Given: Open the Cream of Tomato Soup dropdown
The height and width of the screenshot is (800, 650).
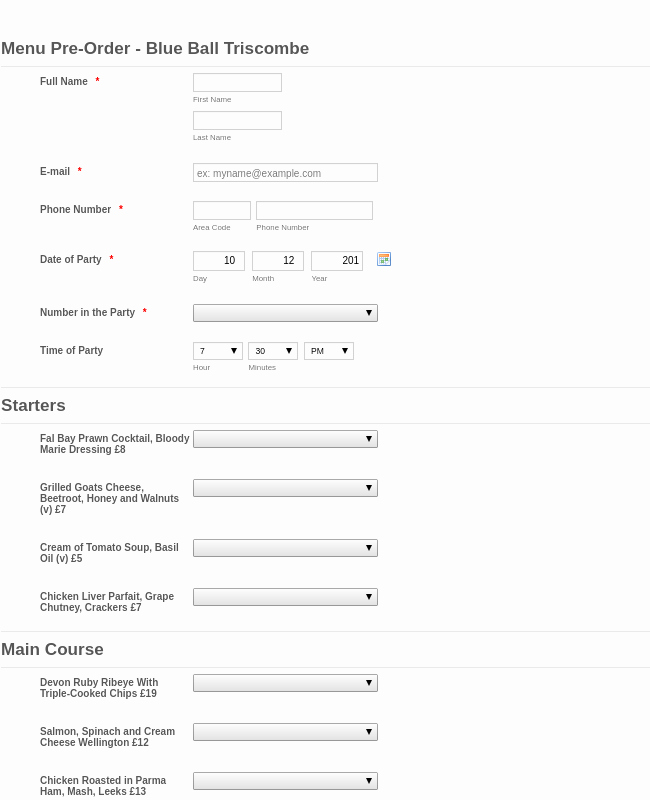Looking at the screenshot, I should (x=285, y=548).
